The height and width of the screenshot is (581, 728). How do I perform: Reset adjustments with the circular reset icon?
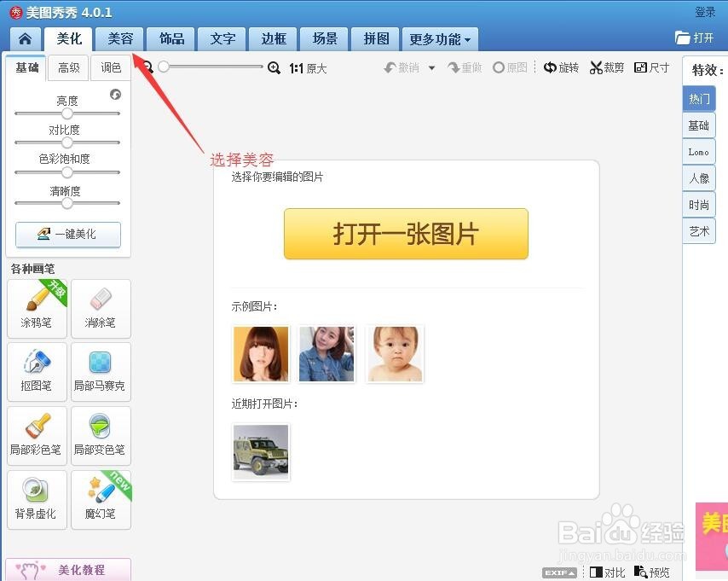(x=115, y=95)
